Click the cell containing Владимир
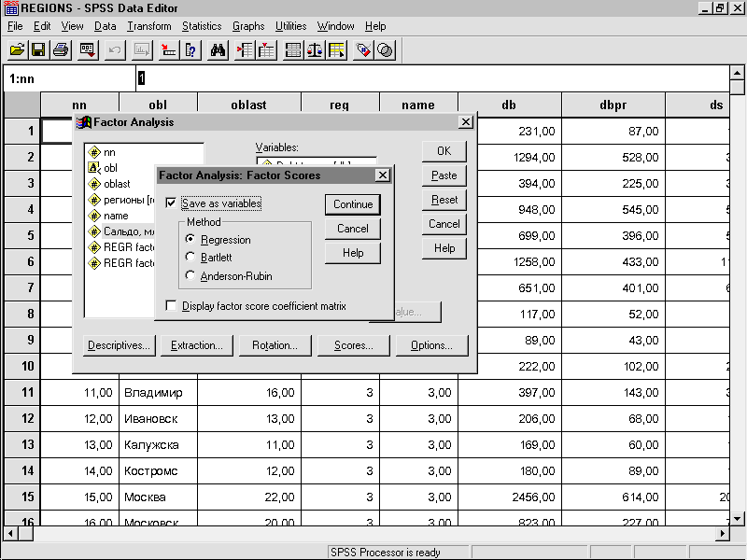This screenshot has height=560, width=747. coord(158,392)
